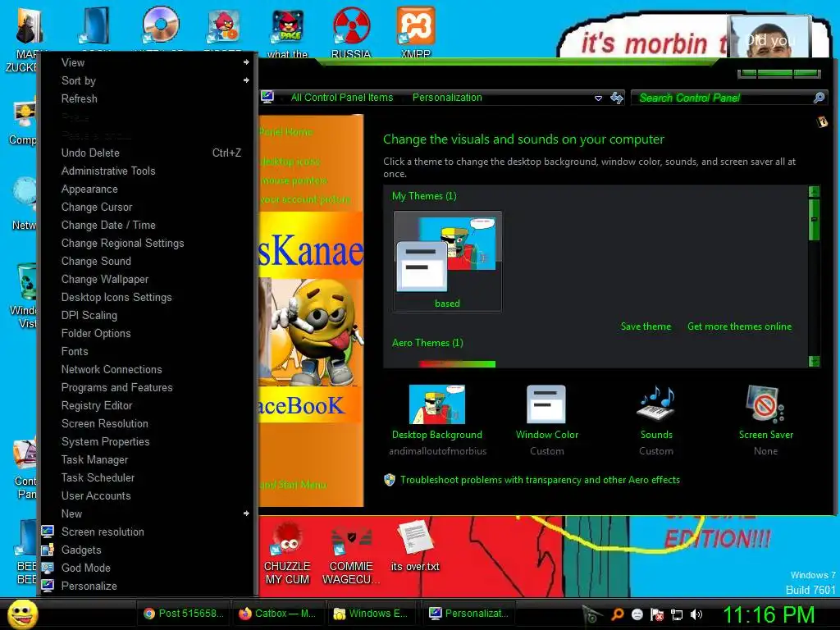Viewport: 840px width, 630px height.
Task: Click the orange magnifier tray icon
Action: click(x=618, y=614)
